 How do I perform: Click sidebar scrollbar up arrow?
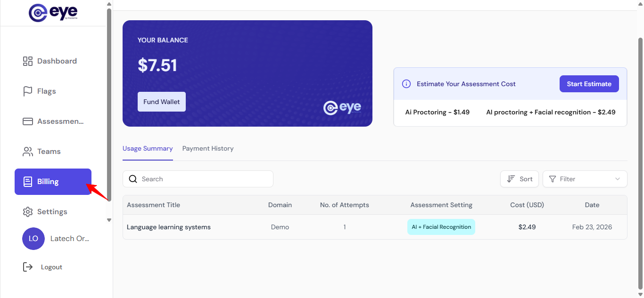[109, 4]
